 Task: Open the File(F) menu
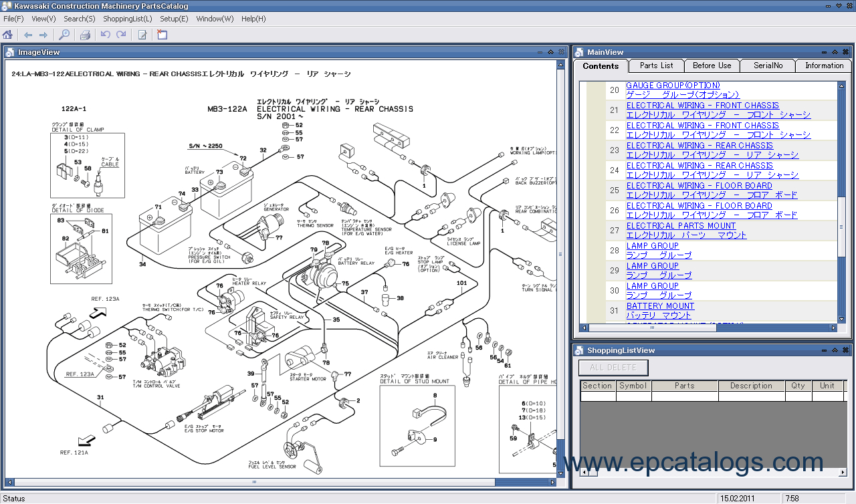click(x=13, y=19)
